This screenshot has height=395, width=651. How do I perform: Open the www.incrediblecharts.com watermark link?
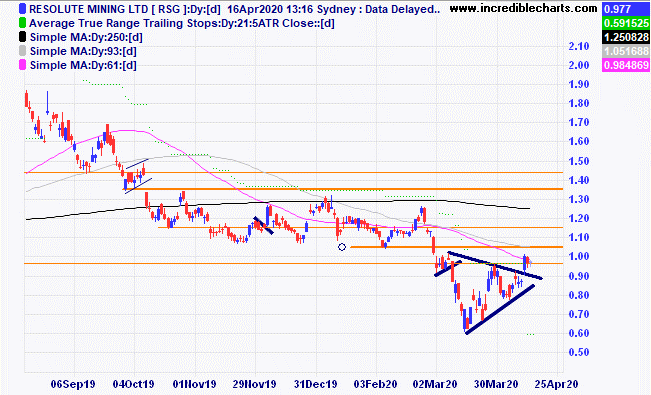[524, 8]
